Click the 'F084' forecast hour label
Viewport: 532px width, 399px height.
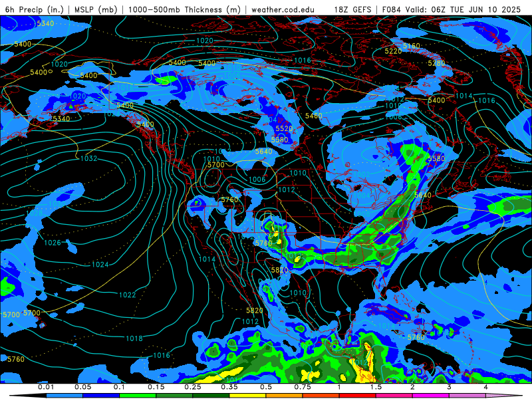(392, 9)
